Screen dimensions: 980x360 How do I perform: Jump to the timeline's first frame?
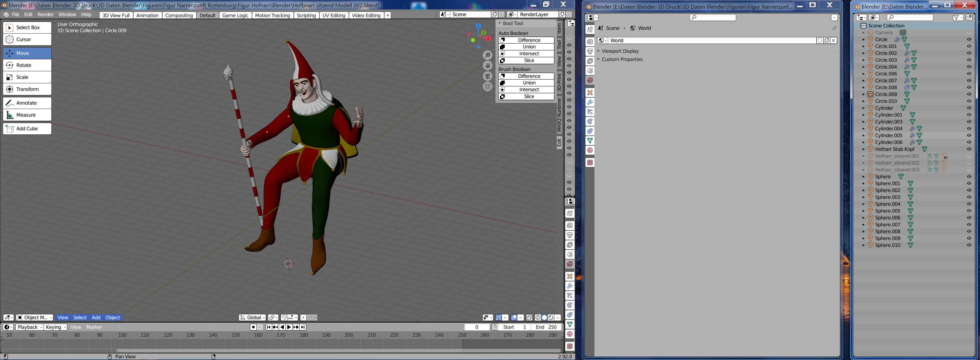pos(268,327)
